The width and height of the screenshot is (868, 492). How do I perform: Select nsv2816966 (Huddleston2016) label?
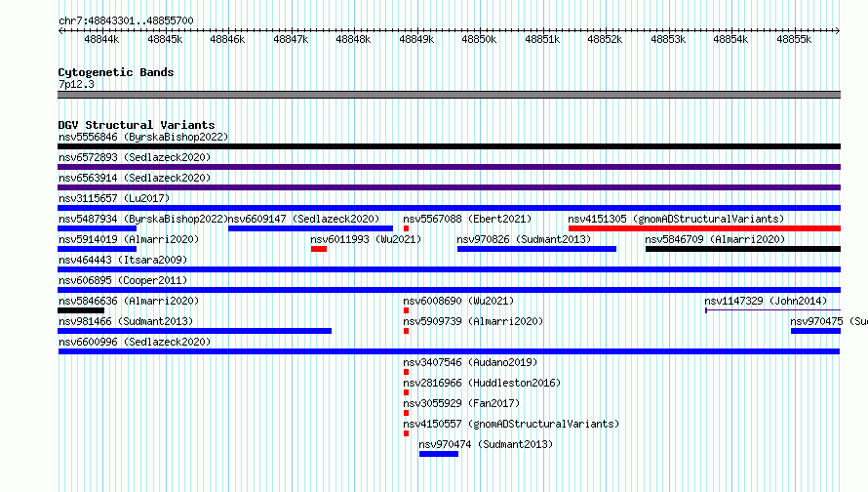482,383
